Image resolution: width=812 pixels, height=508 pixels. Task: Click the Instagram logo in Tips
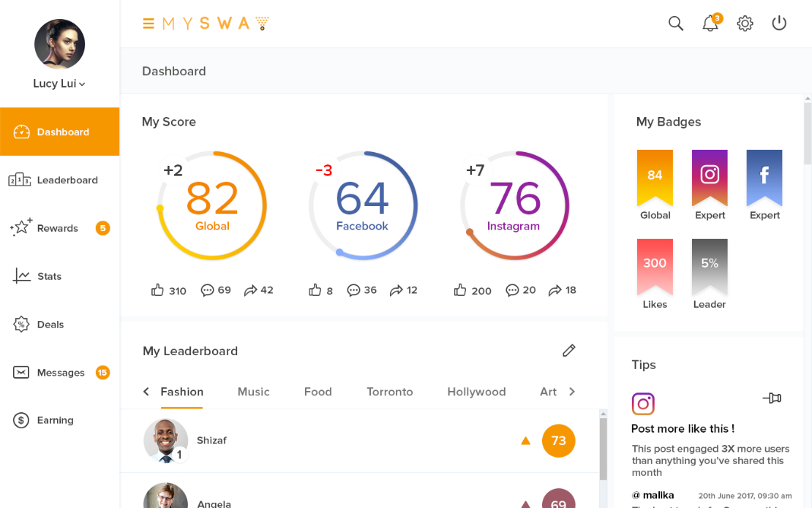point(643,403)
